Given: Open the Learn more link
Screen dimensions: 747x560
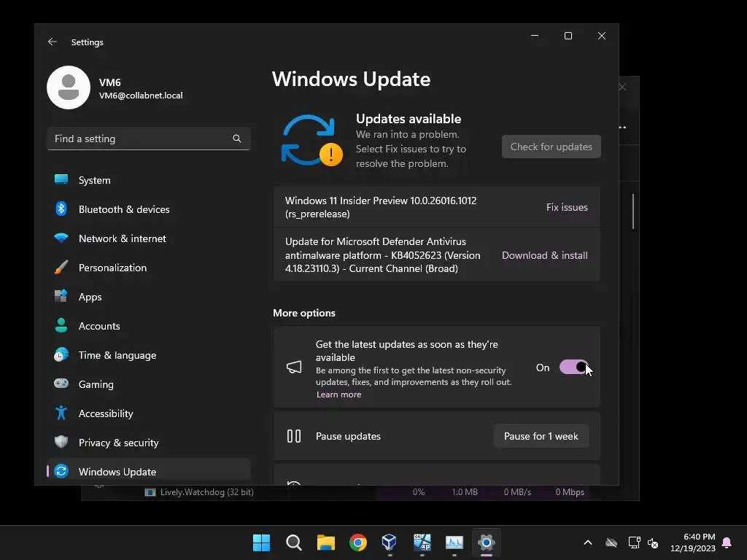Looking at the screenshot, I should tap(338, 394).
